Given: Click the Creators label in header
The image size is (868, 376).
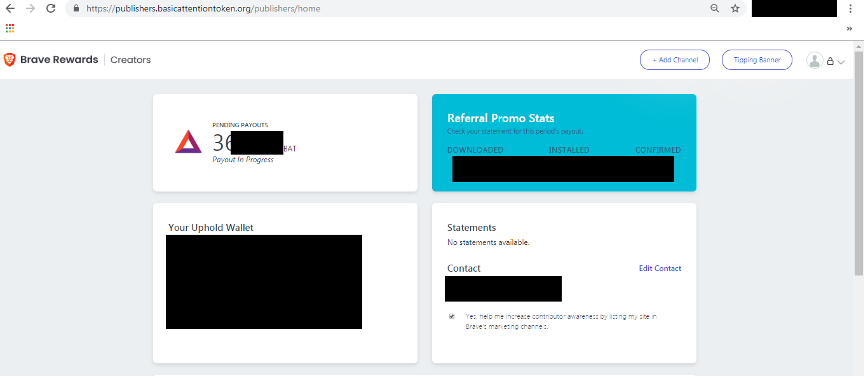Looking at the screenshot, I should tap(130, 60).
